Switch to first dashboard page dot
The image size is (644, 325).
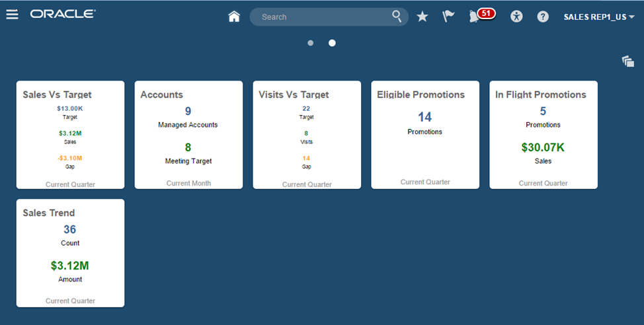pos(311,43)
